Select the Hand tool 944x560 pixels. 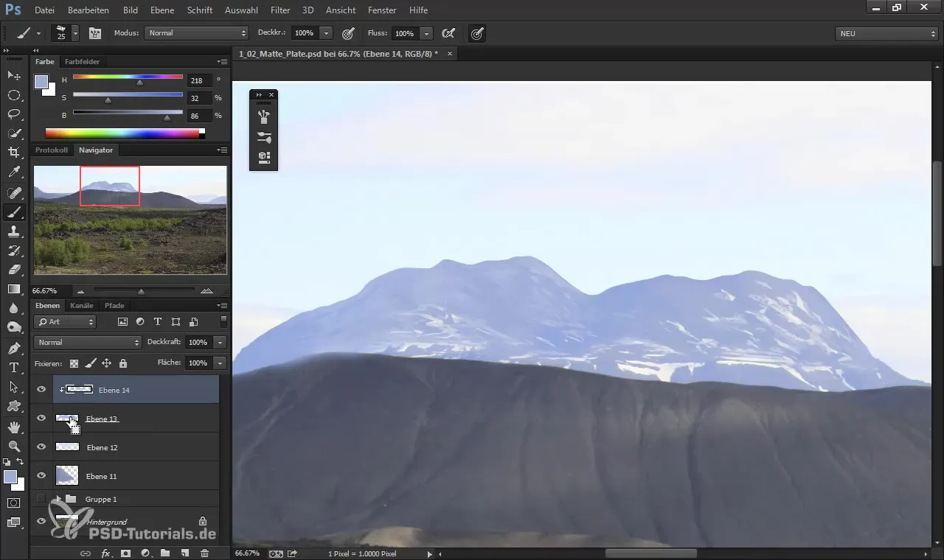(x=14, y=427)
